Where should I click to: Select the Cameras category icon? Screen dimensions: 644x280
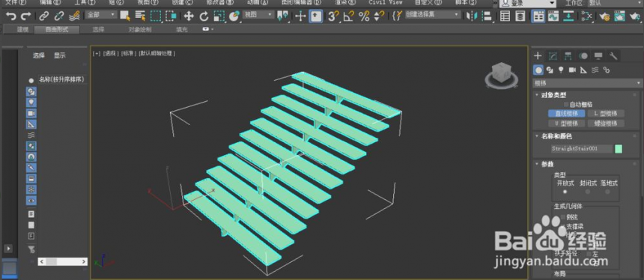(572, 70)
